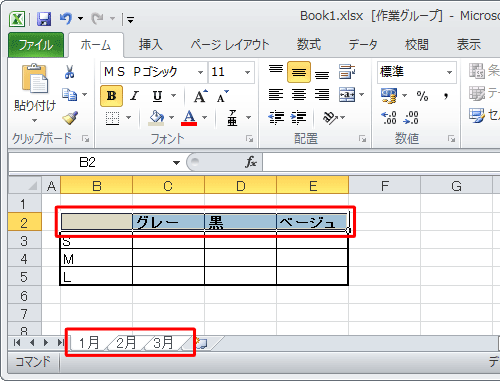Click the Accounting currency format icon
Screen dimensions: 500x381
tap(389, 96)
